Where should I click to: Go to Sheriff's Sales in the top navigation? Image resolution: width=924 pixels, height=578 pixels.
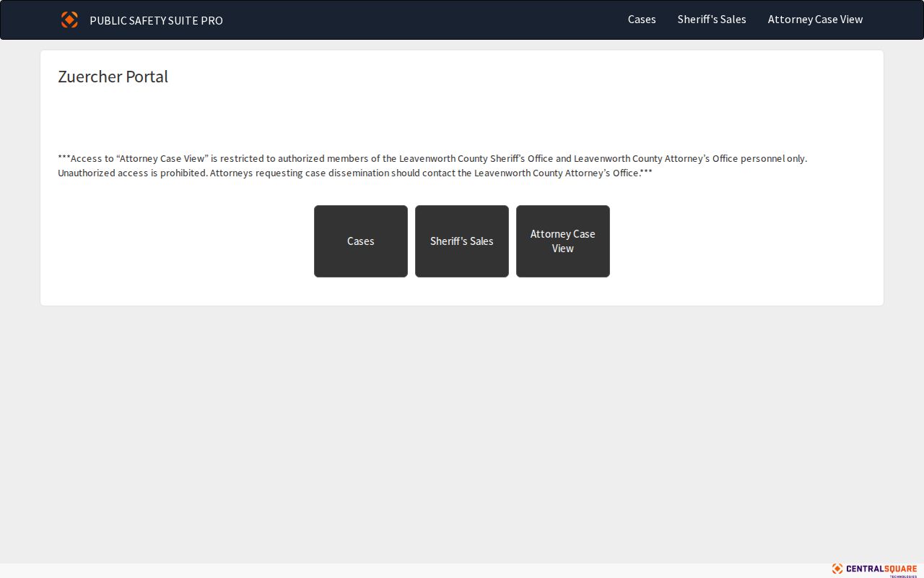[712, 20]
